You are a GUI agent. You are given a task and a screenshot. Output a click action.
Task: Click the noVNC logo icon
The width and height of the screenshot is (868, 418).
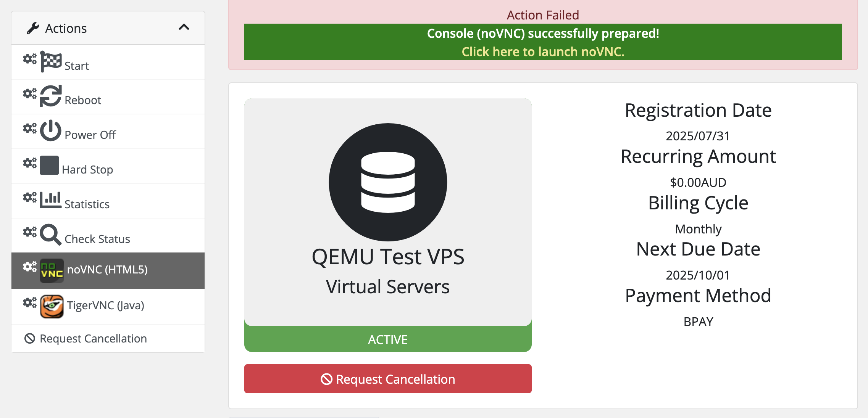click(x=52, y=271)
